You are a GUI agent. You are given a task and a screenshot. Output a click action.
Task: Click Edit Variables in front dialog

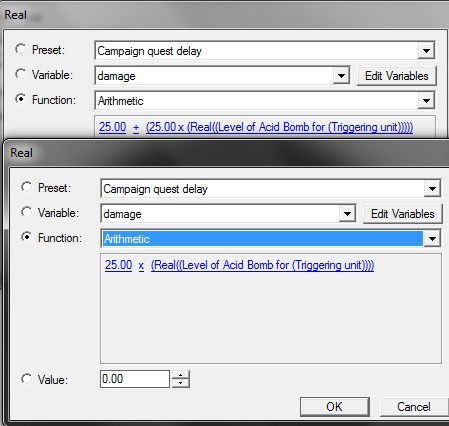tap(403, 214)
